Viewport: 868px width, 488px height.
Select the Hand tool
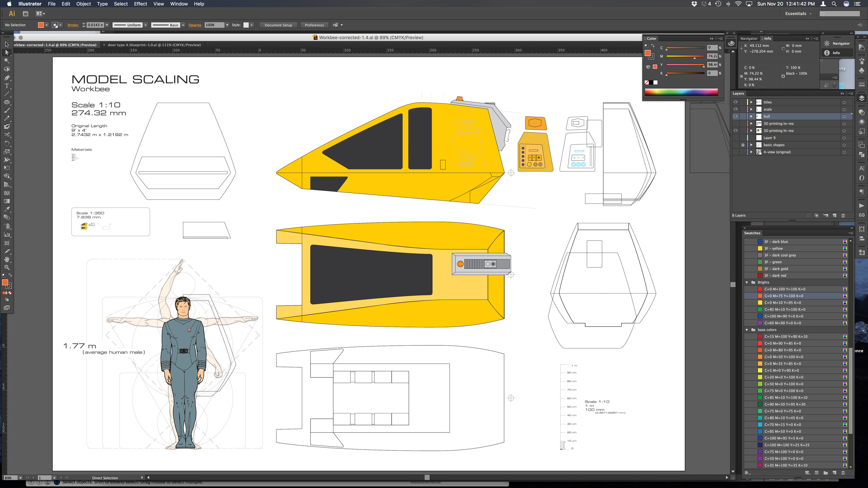tap(7, 259)
